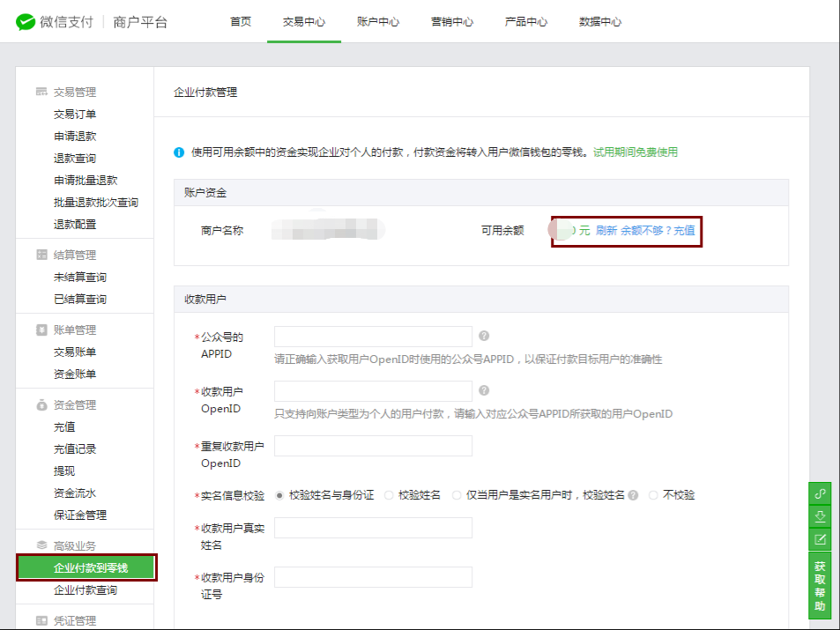The width and height of the screenshot is (840, 630).
Task: Open 充值记录 in sidebar
Action: point(74,448)
